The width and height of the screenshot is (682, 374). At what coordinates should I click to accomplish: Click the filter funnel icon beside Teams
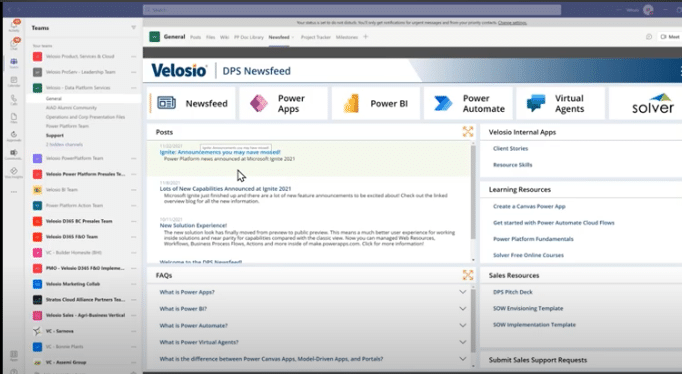tap(134, 28)
